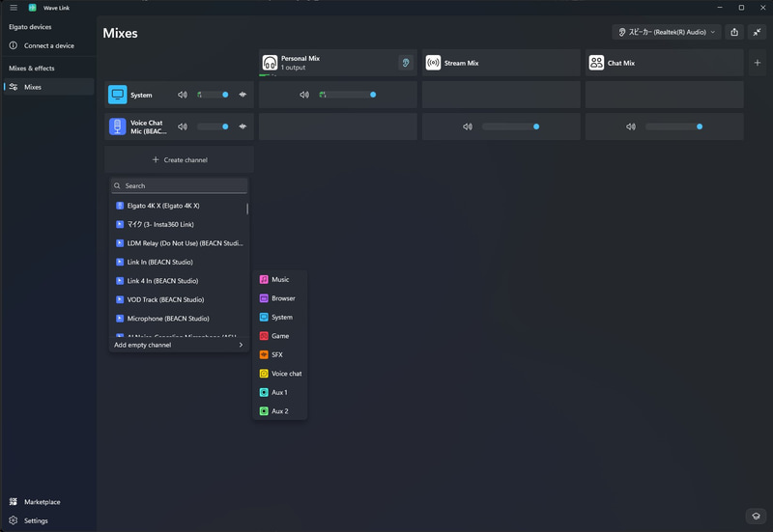Click the Elgato 4K X device icon
773x532 pixels.
click(119, 206)
